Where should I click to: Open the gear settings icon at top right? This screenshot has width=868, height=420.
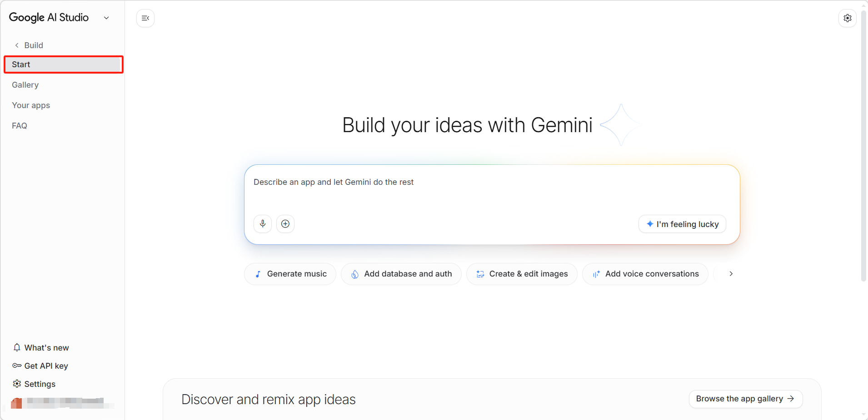point(848,18)
